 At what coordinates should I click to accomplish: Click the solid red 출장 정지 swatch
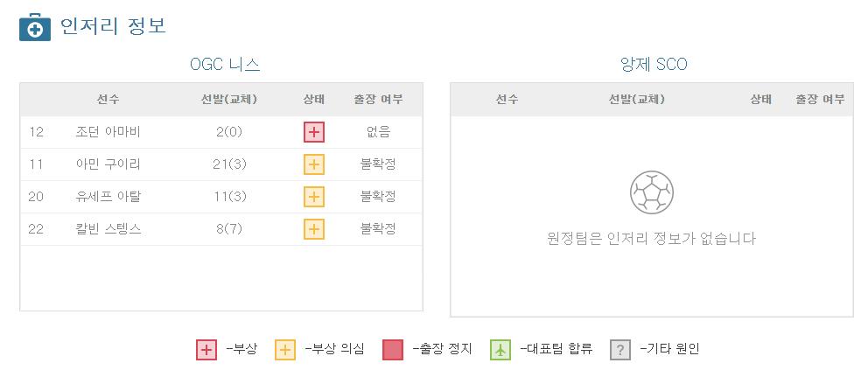click(393, 350)
